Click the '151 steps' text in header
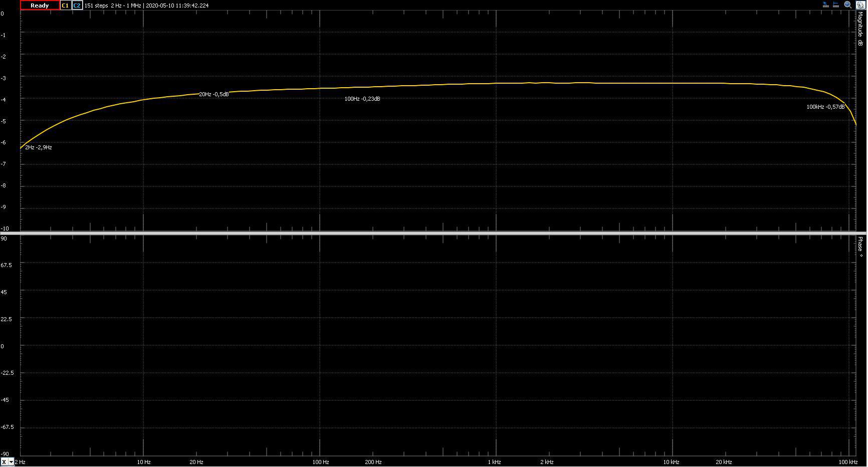Viewport: 868px width, 467px height. [x=96, y=6]
